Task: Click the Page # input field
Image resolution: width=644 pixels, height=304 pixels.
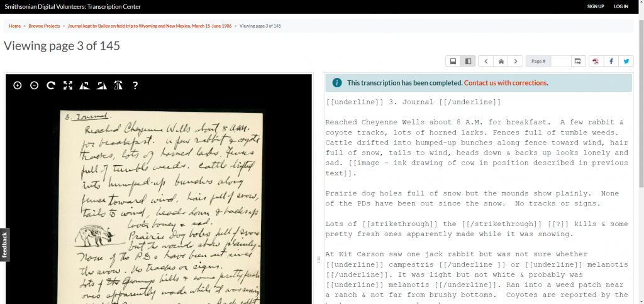Action: pos(560,61)
